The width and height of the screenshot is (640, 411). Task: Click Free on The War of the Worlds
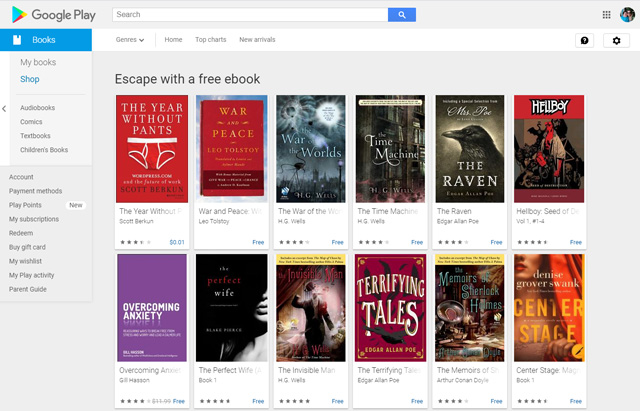click(338, 242)
